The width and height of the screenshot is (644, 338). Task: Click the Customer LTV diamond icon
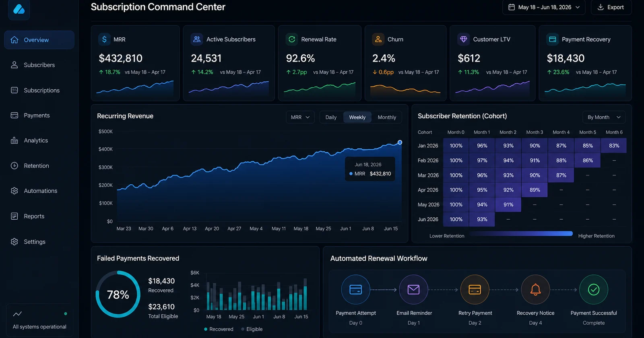coord(464,39)
